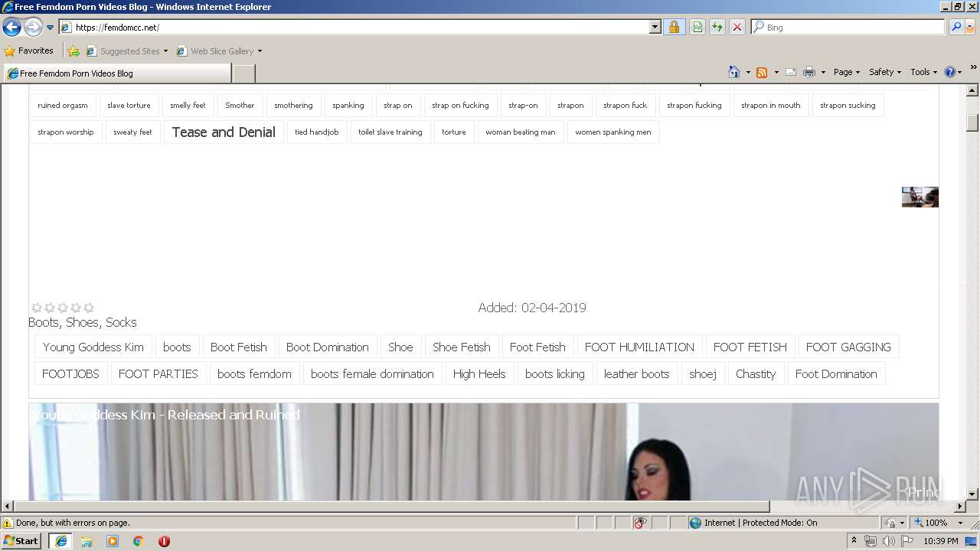Open 'Young Goddess Kim - Released and Ruined' title

tap(166, 415)
